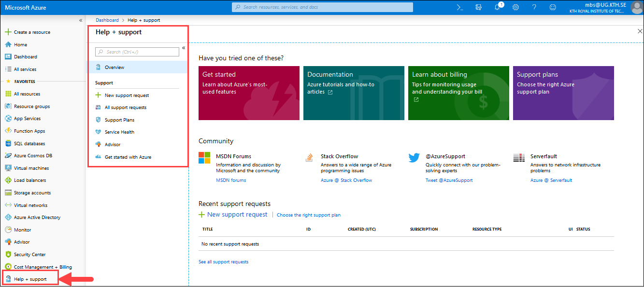Open the notifications bell icon

click(497, 7)
